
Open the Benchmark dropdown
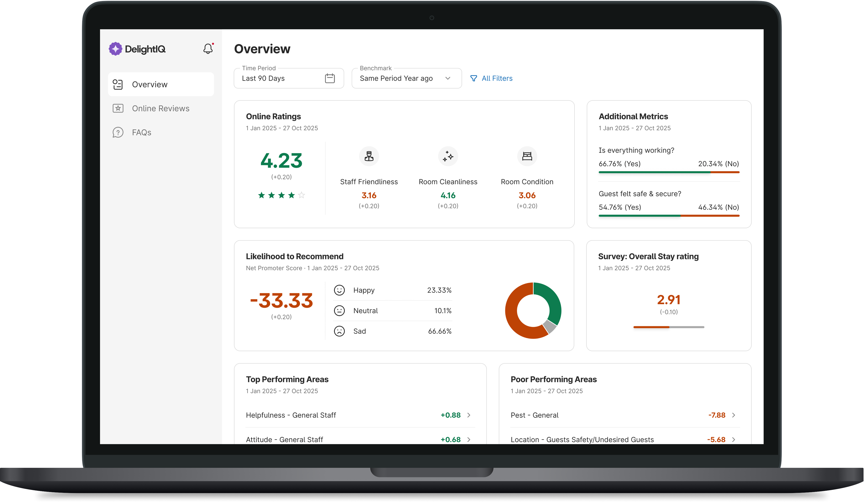(406, 78)
